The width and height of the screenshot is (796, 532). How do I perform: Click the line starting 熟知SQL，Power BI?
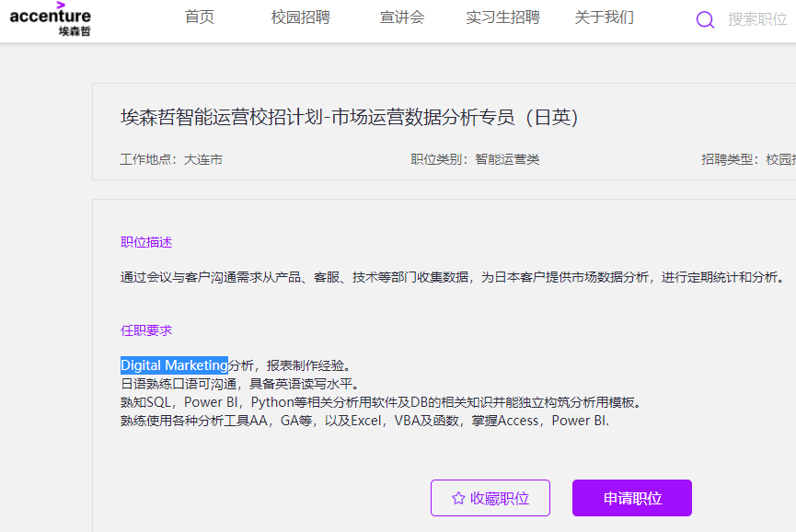pyautogui.click(x=383, y=402)
